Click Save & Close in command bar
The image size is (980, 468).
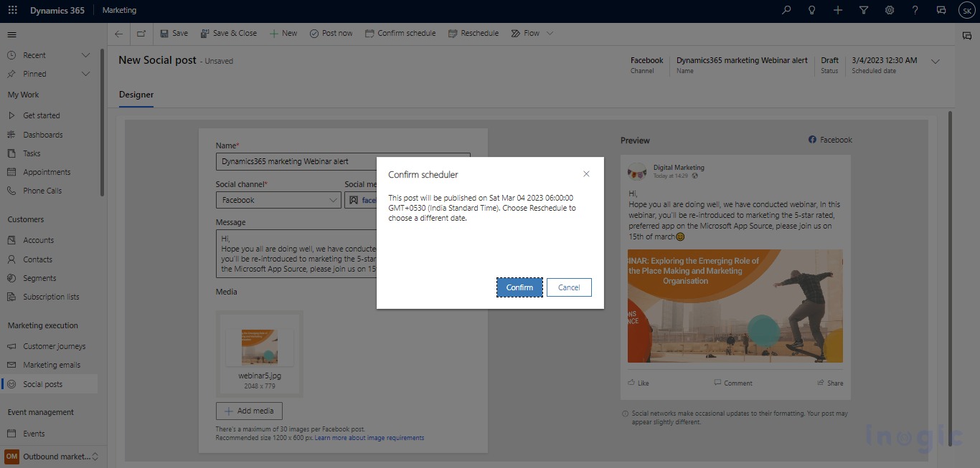click(229, 33)
